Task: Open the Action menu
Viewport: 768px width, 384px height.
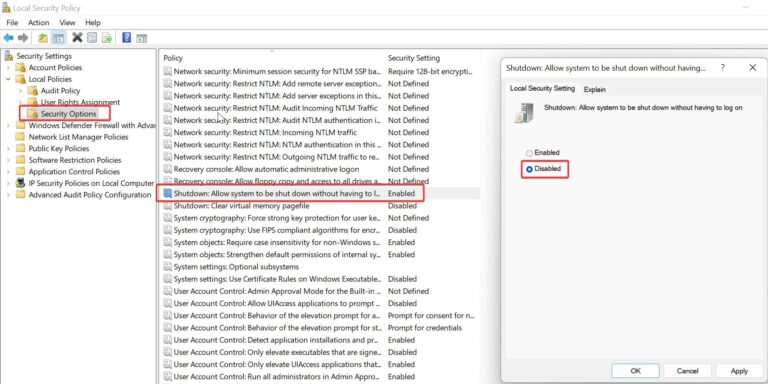Action: click(38, 23)
